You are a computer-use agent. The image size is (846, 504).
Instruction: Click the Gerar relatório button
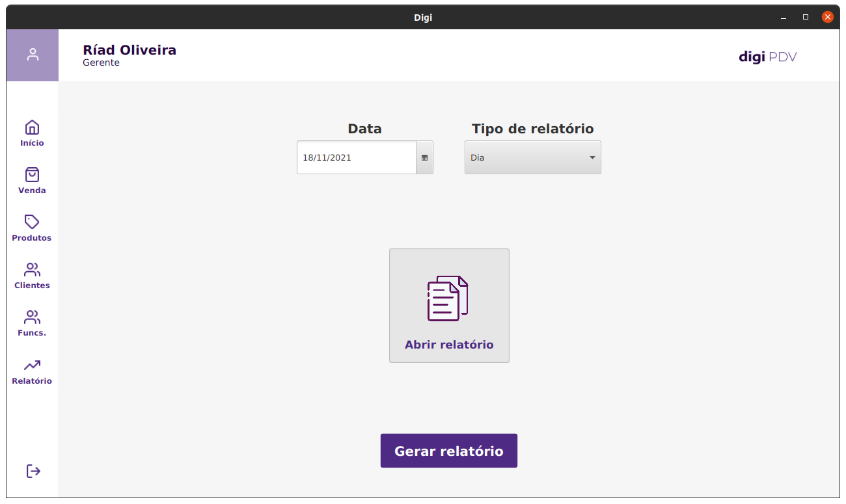click(449, 451)
